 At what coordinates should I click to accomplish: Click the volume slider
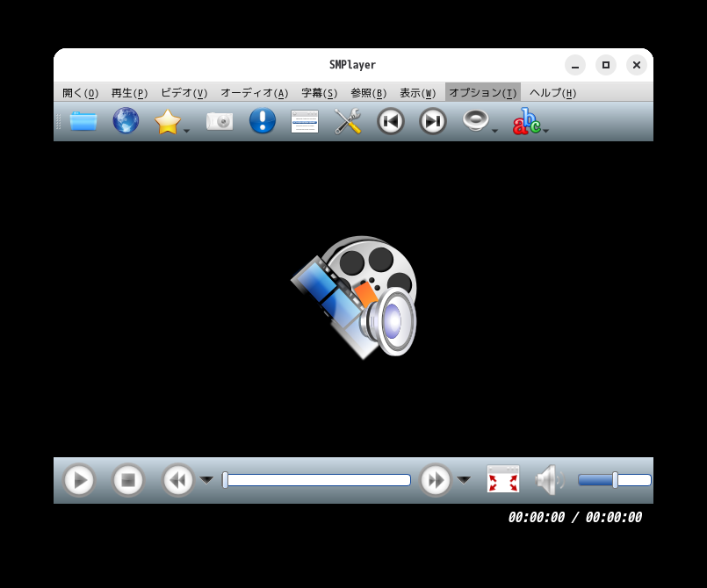(615, 480)
